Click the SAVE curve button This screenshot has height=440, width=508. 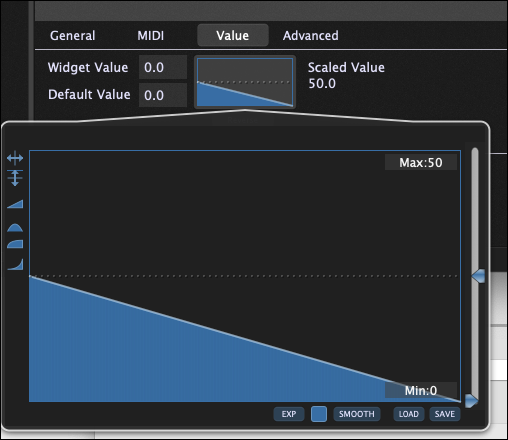[445, 414]
